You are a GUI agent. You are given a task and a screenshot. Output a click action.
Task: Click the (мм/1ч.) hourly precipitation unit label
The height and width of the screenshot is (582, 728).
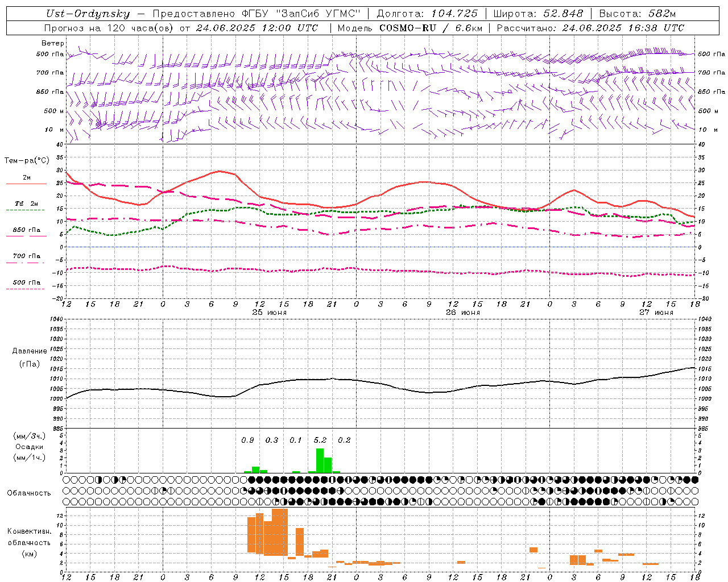coord(29,458)
